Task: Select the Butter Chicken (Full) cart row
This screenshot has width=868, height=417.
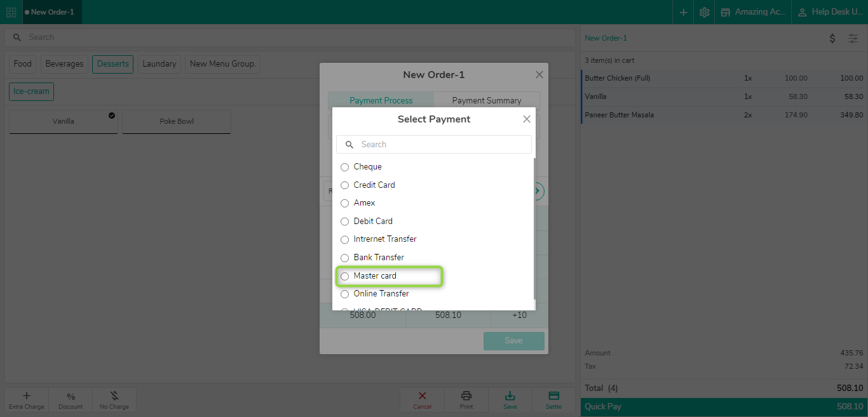Action: tap(724, 78)
